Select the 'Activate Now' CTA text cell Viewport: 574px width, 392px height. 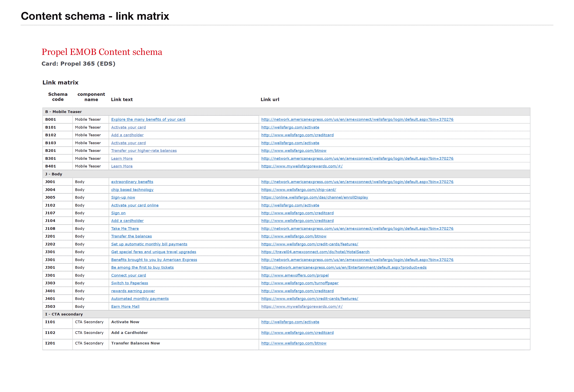click(125, 322)
